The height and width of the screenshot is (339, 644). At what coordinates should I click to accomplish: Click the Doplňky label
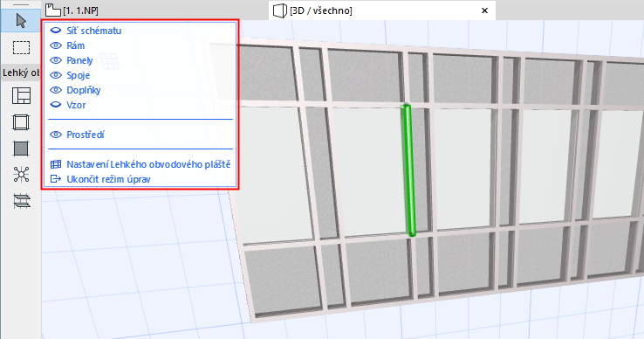[84, 90]
